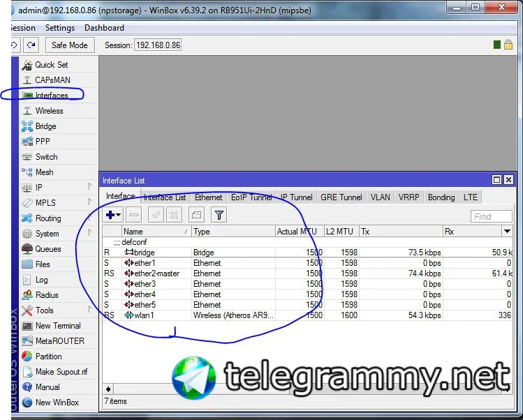Image resolution: width=523 pixels, height=420 pixels.
Task: Click the lock icon in session bar
Action: point(508,45)
